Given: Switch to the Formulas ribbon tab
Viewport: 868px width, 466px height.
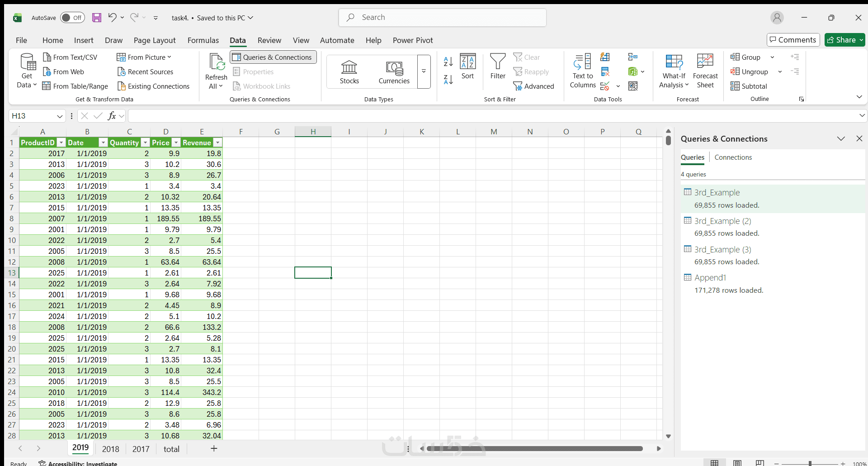Looking at the screenshot, I should pyautogui.click(x=203, y=40).
